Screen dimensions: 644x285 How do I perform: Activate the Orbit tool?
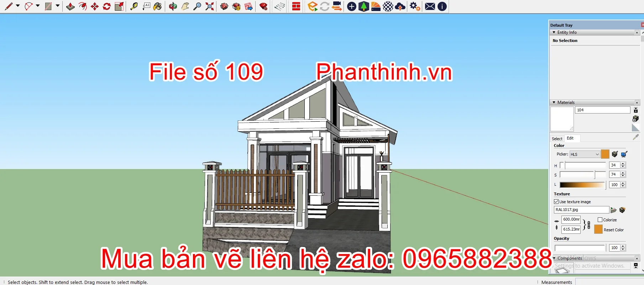tap(173, 6)
